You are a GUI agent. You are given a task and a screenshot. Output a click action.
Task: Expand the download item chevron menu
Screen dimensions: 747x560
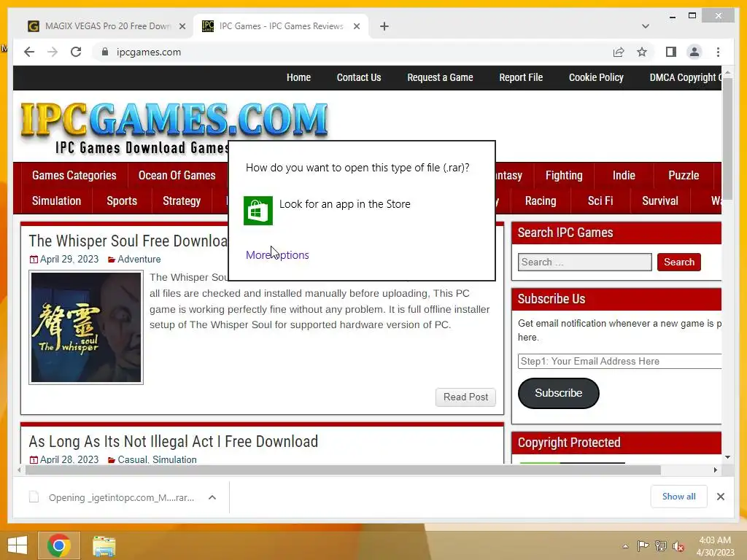click(212, 497)
